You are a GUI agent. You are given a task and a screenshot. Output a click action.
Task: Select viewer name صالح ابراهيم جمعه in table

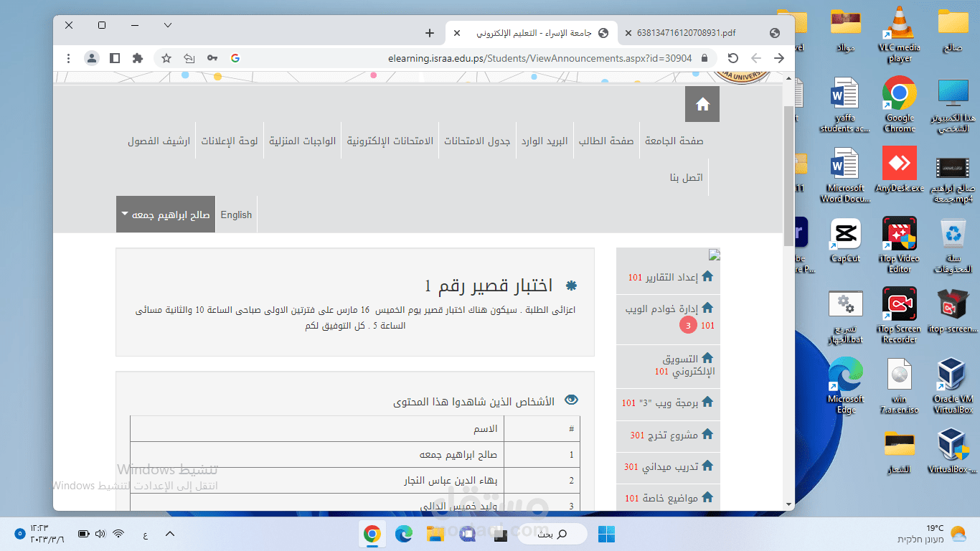coord(458,455)
